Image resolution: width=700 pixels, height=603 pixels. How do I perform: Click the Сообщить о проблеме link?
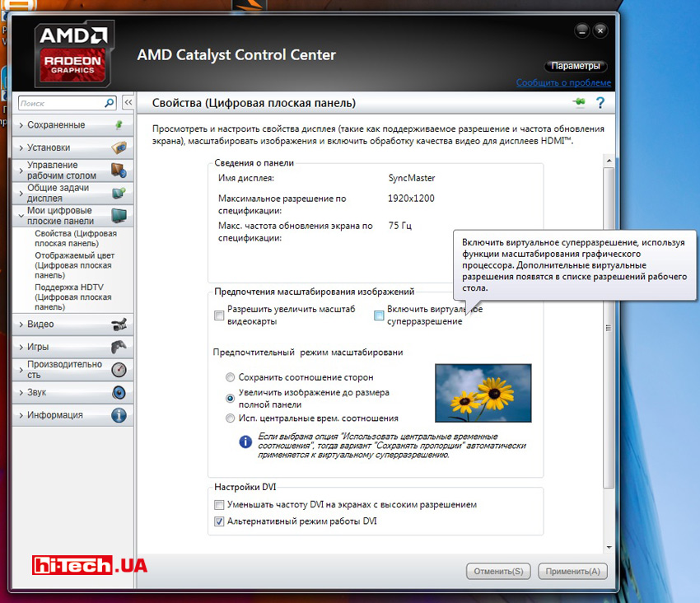tap(563, 83)
